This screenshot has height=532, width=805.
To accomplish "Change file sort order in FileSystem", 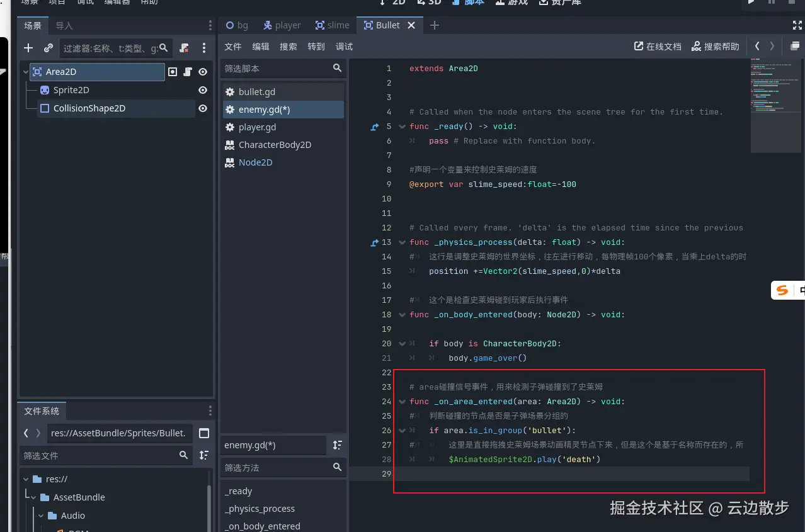I will (204, 455).
